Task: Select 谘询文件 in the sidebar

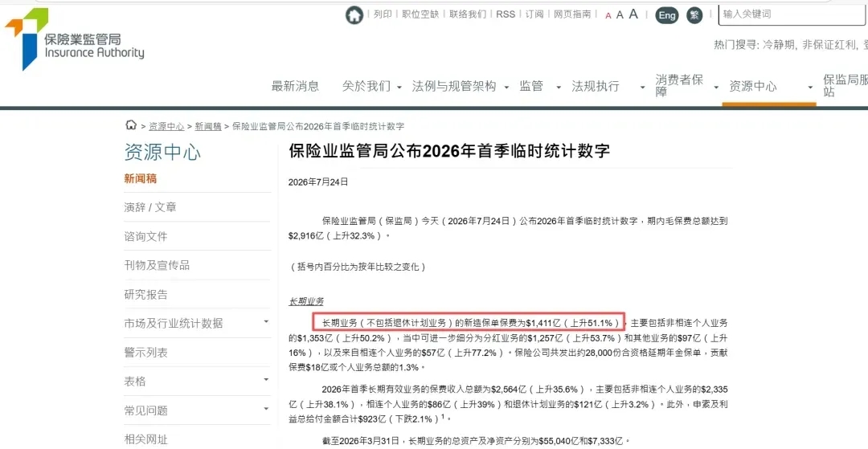Action: coord(145,237)
